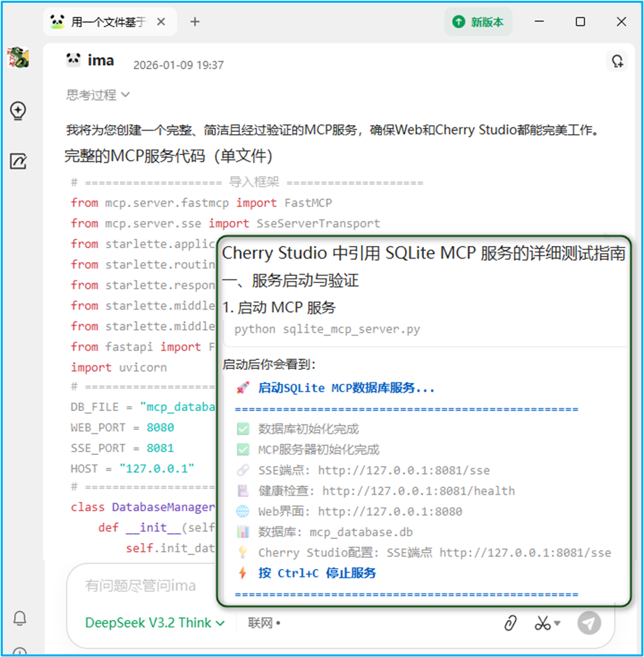
Task: Close the 用一个文件基于 tab
Action: pos(161,22)
